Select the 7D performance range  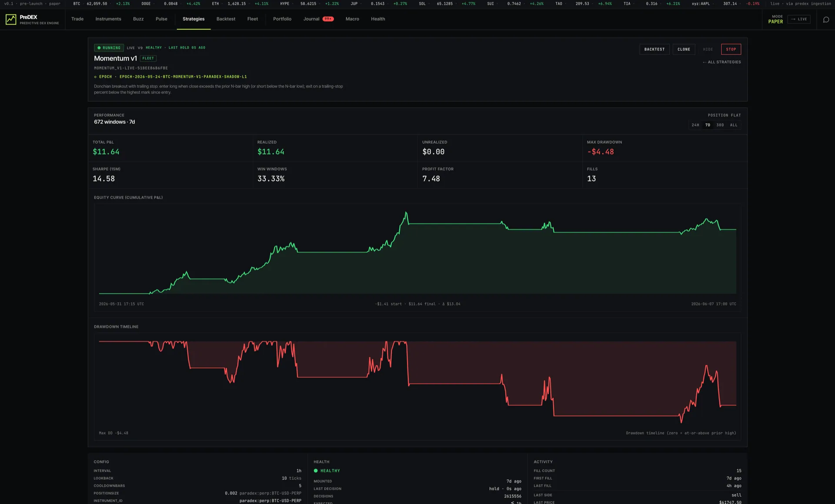tap(708, 125)
